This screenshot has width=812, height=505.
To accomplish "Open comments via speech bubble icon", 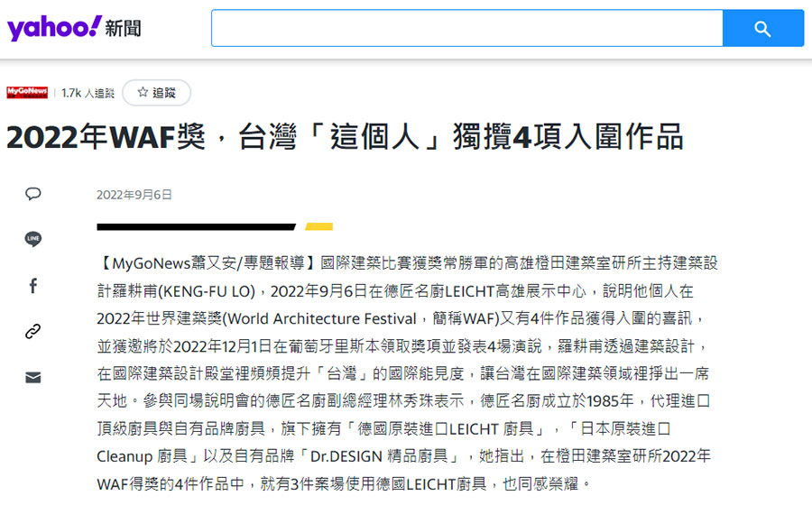I will (33, 194).
